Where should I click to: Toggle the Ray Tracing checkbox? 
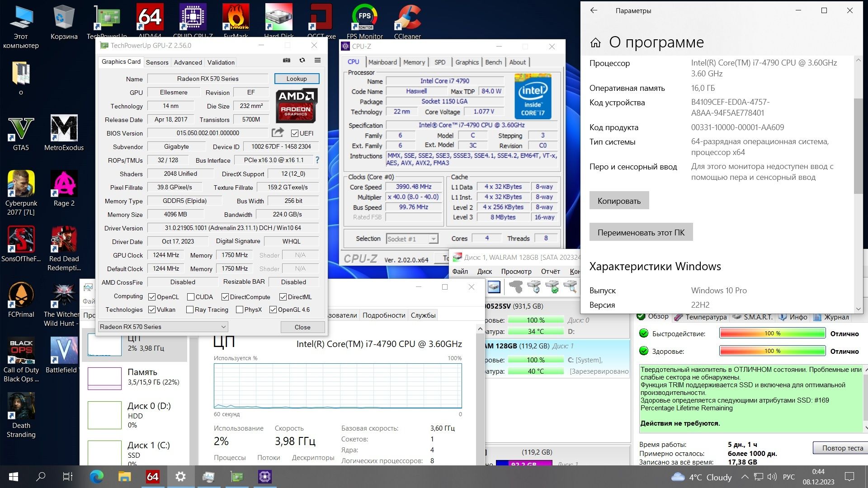(190, 310)
